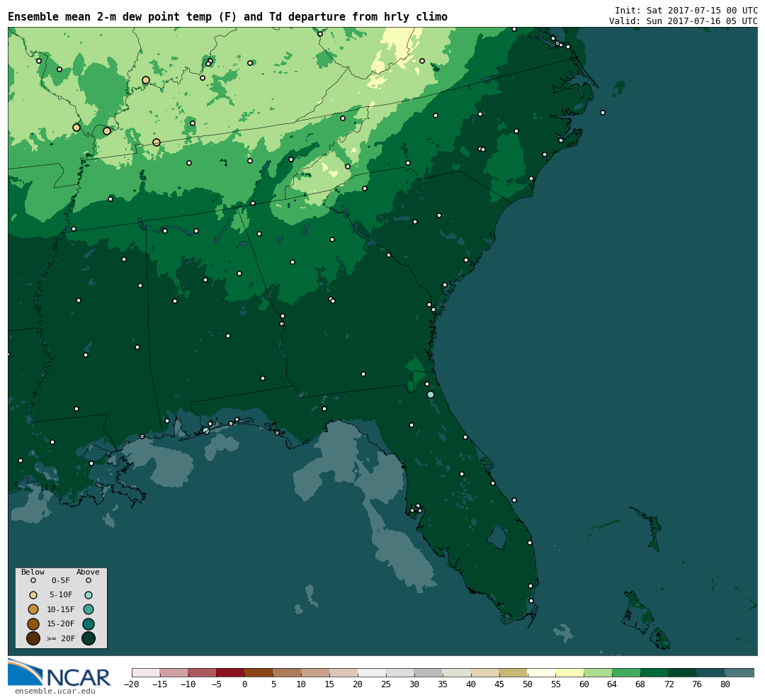
Task: Select the >= 20F legend label
Action: pyautogui.click(x=61, y=638)
